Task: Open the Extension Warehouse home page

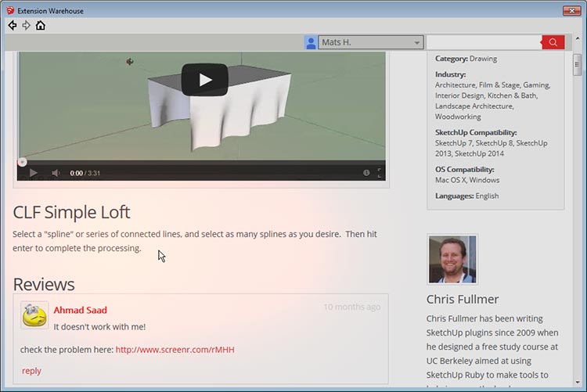Action: 41,26
